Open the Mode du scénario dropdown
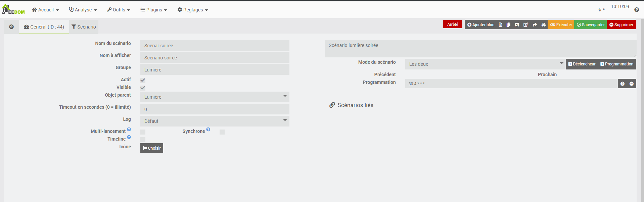Image resolution: width=644 pixels, height=202 pixels. coord(485,64)
